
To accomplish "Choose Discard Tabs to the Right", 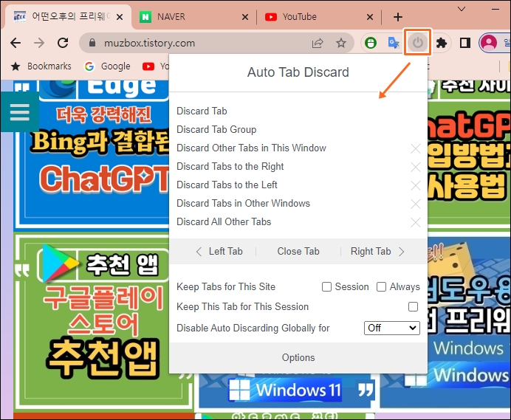I will coord(230,167).
